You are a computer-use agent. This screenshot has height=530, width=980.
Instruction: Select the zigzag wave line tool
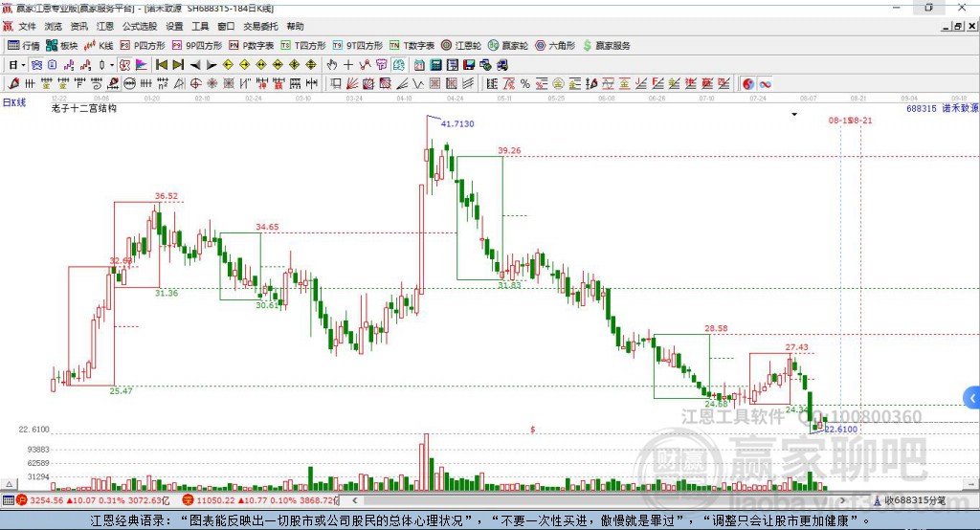pos(417,84)
